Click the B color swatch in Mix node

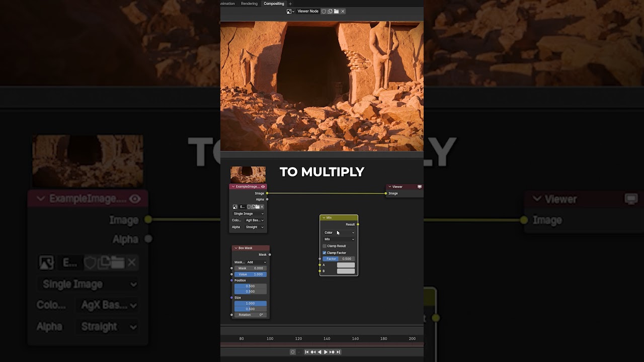pos(346,271)
